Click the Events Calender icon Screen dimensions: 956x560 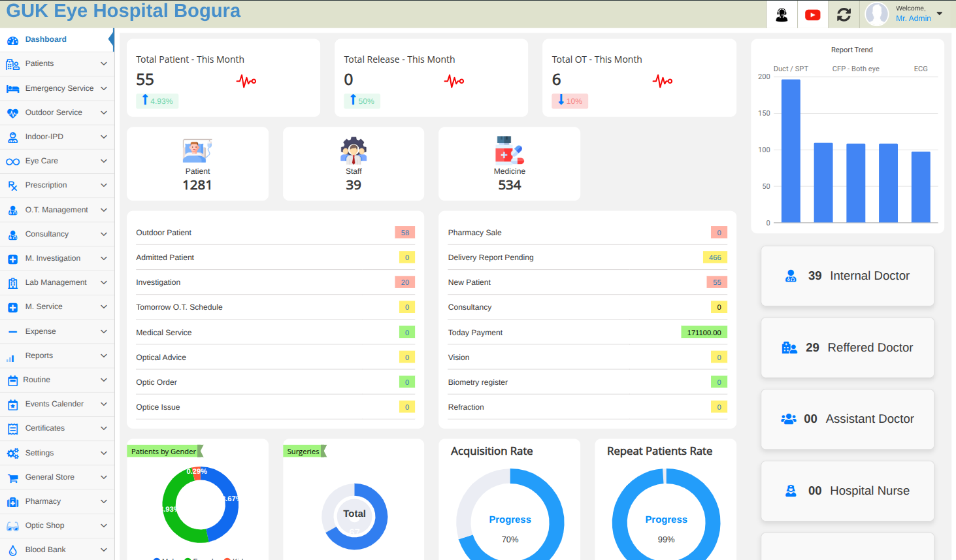12,404
